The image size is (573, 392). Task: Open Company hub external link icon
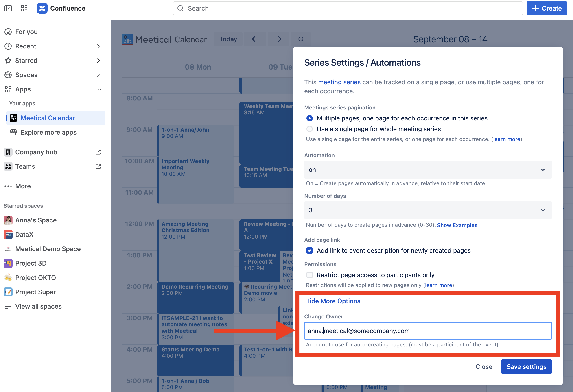point(98,152)
